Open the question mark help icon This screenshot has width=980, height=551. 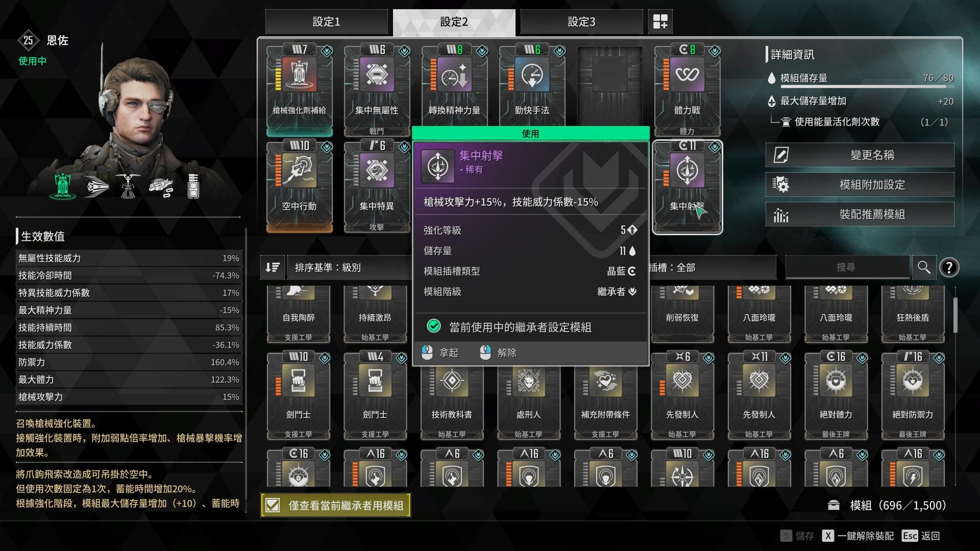pyautogui.click(x=949, y=267)
